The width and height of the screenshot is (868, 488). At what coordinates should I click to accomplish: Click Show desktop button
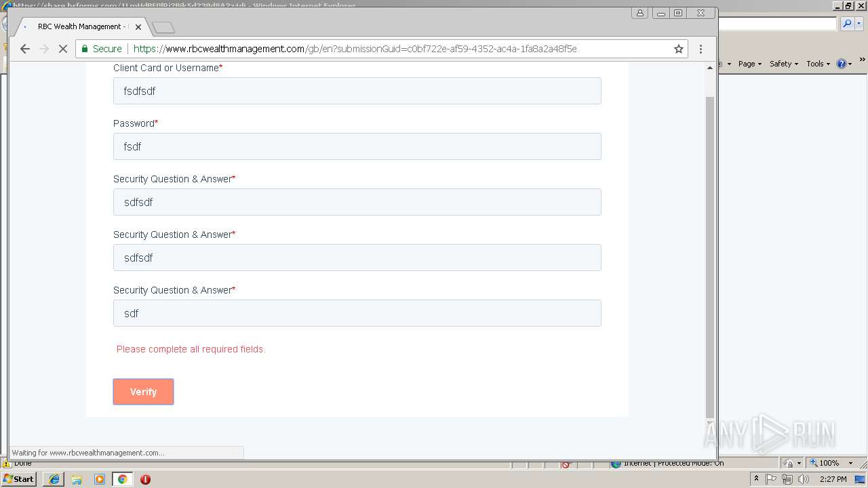tap(861, 479)
